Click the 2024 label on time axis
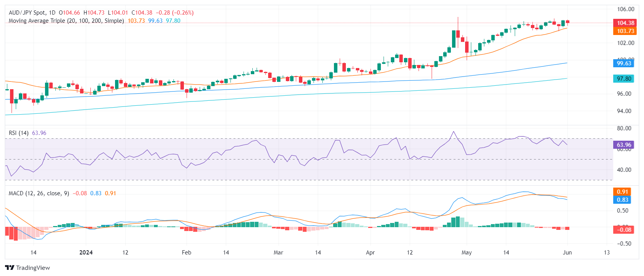Image resolution: width=644 pixels, height=276 pixels. [x=86, y=253]
